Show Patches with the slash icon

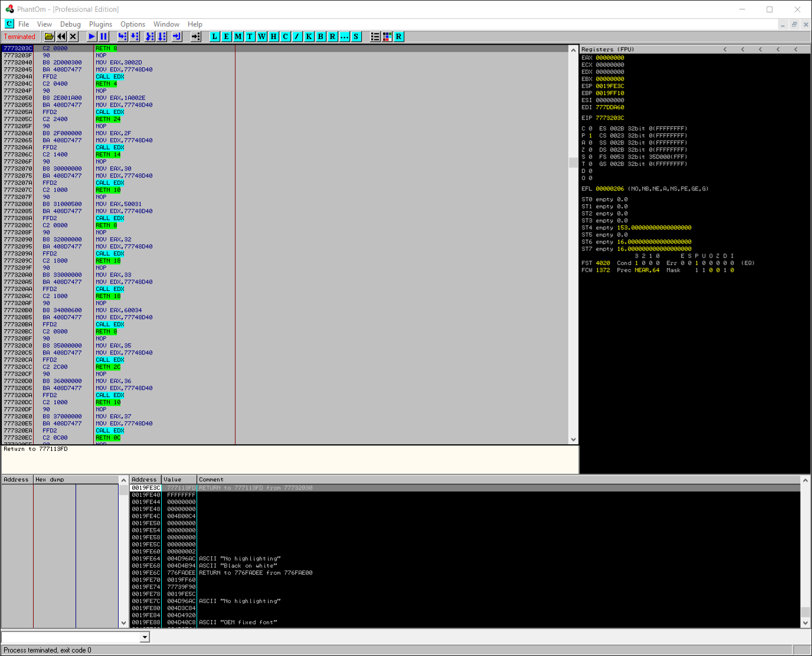tap(297, 37)
